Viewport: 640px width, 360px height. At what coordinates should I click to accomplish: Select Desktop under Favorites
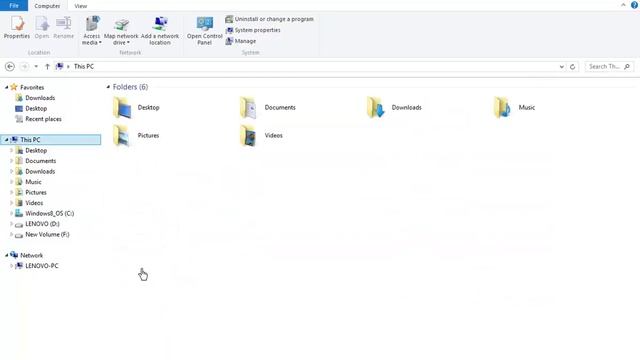[36, 109]
